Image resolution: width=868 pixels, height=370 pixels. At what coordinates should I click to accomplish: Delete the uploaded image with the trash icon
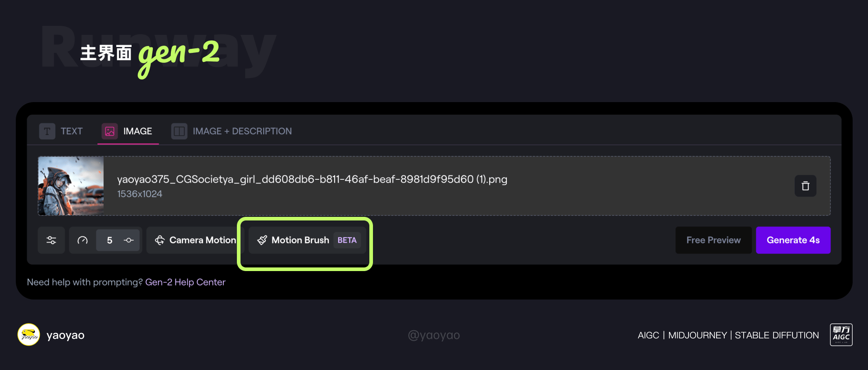coord(805,186)
